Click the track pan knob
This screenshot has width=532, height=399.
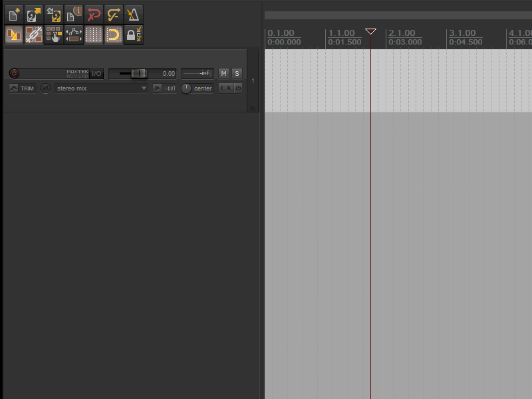coord(186,88)
